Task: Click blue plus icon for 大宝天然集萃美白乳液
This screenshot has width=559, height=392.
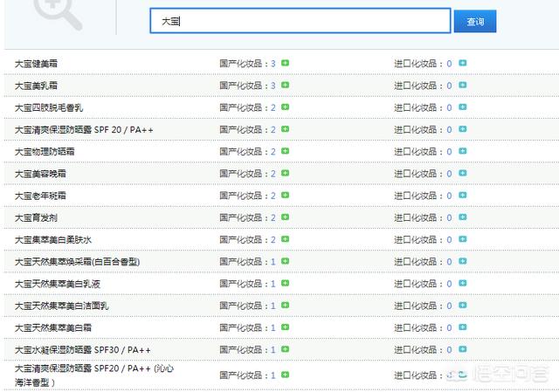Action: (462, 284)
